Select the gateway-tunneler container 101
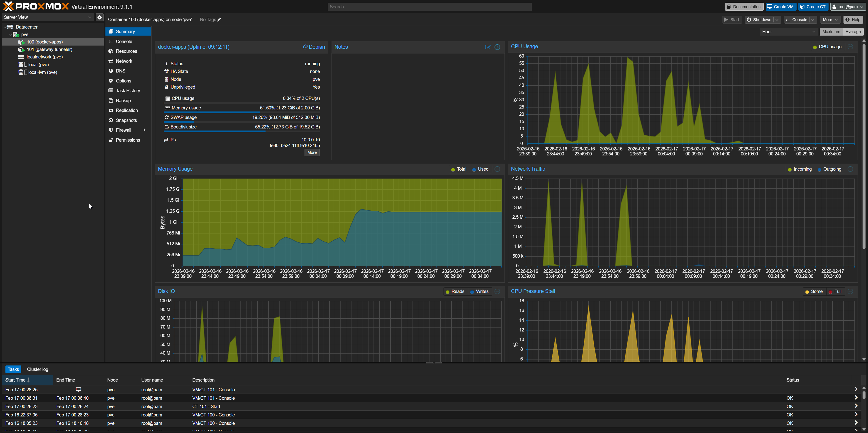Viewport: 868px width, 433px height. coord(49,49)
